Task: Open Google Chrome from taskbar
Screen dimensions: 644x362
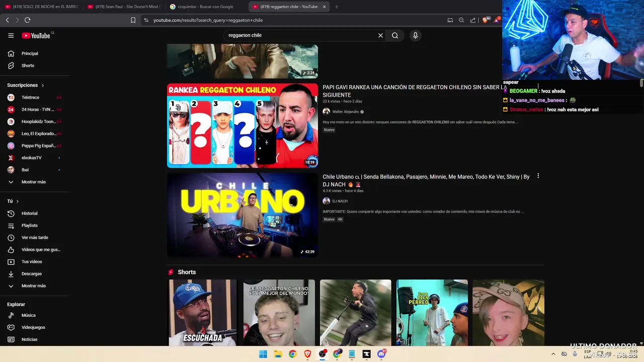Action: click(292, 354)
